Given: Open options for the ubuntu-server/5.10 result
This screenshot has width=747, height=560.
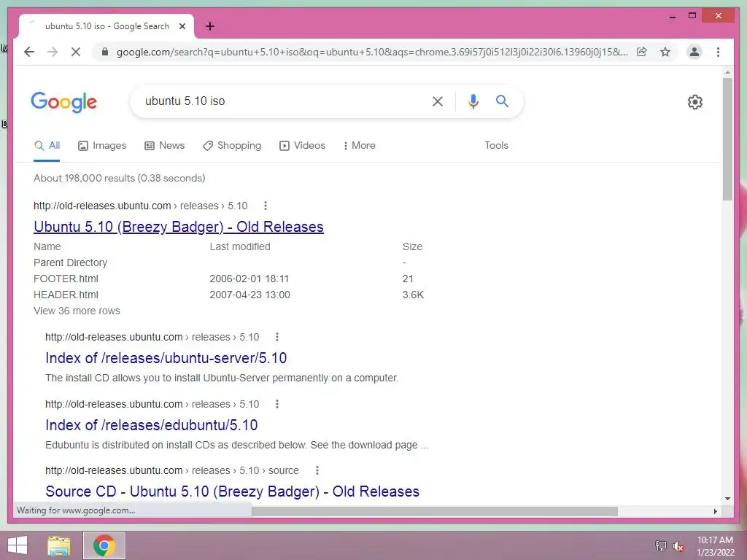Looking at the screenshot, I should click(276, 337).
